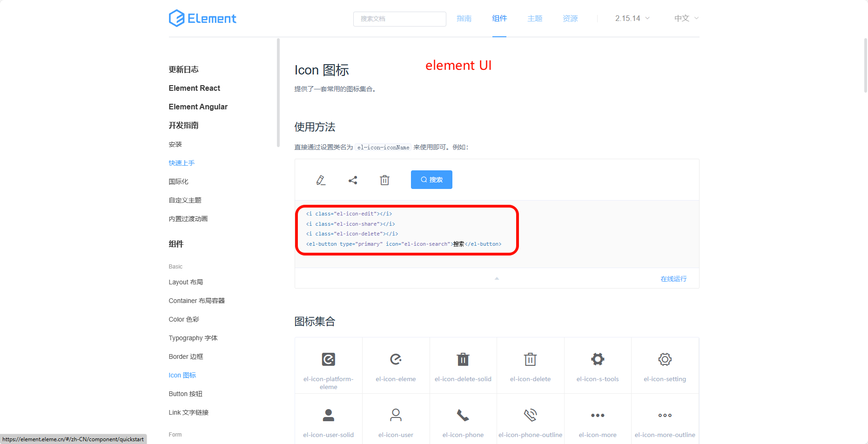Open the 资源 resources tab
Viewport: 868px width, 444px height.
pos(570,18)
